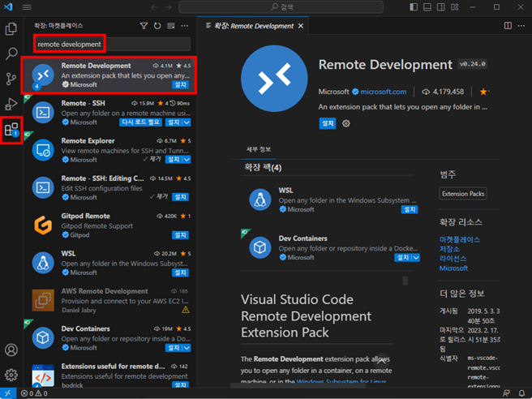
Task: Click the star rating on details page
Action: point(484,92)
